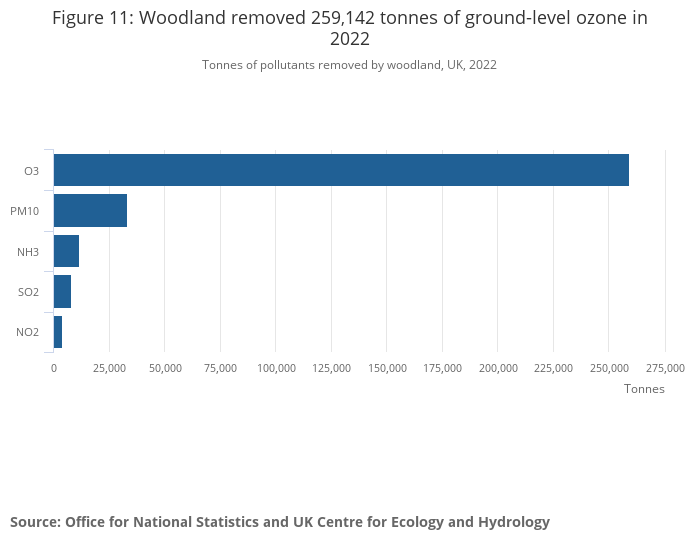The image size is (700, 549).
Task: Select the NH3 axis label
Action: 28,252
